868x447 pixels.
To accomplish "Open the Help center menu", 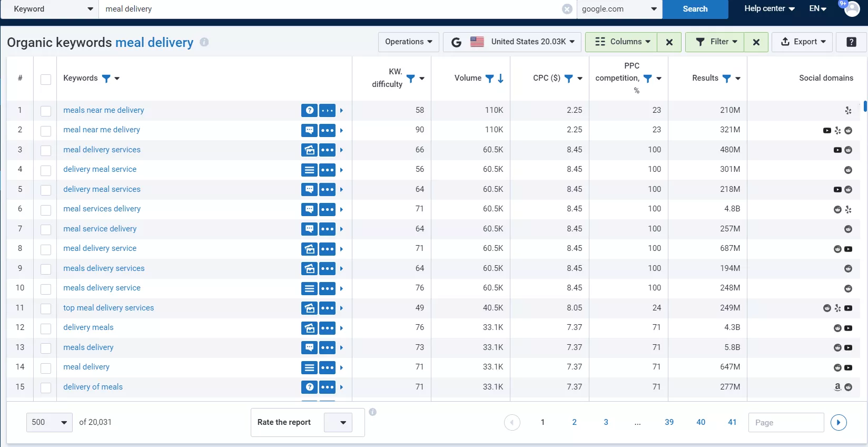I will (x=769, y=9).
